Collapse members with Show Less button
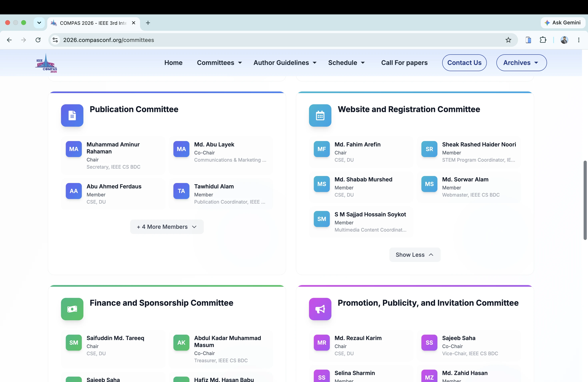This screenshot has height=382, width=588. [415, 255]
